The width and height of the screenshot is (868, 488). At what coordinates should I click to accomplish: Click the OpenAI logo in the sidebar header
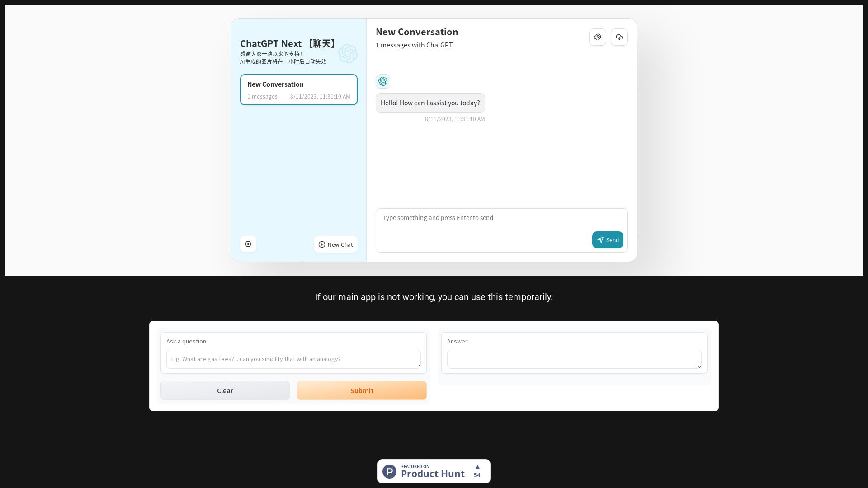[348, 53]
